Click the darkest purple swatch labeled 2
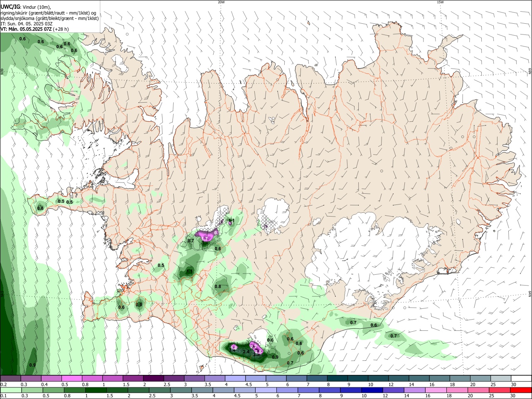Image resolution: width=532 pixels, height=399 pixels. [x=153, y=379]
